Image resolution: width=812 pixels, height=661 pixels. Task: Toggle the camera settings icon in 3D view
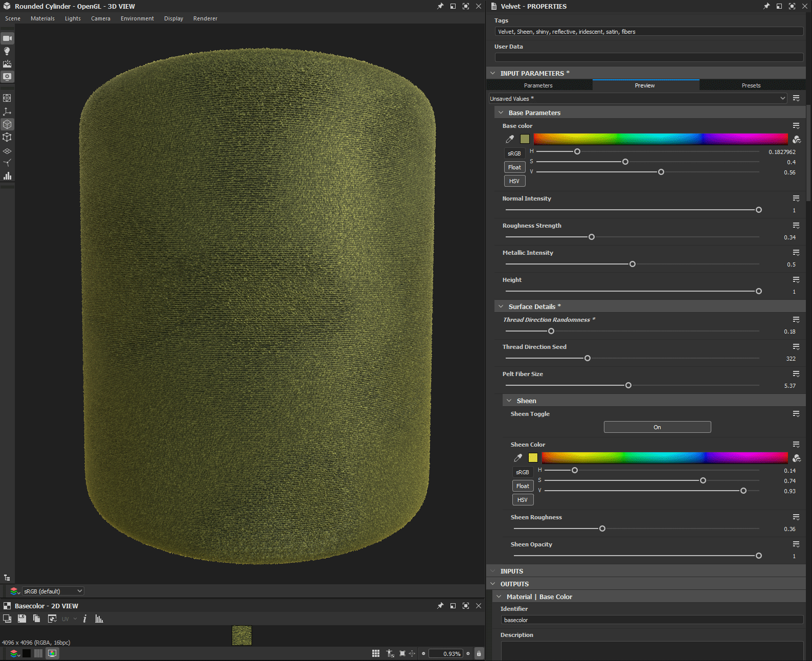pyautogui.click(x=7, y=38)
